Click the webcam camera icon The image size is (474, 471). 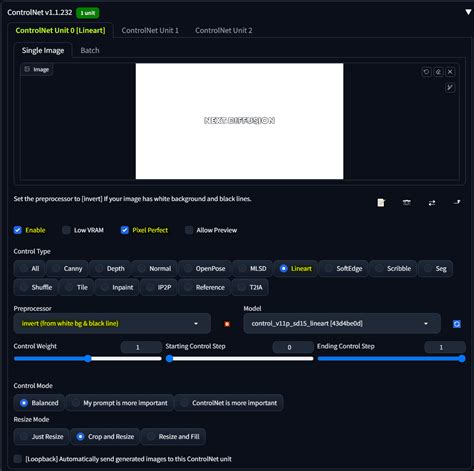coord(406,202)
